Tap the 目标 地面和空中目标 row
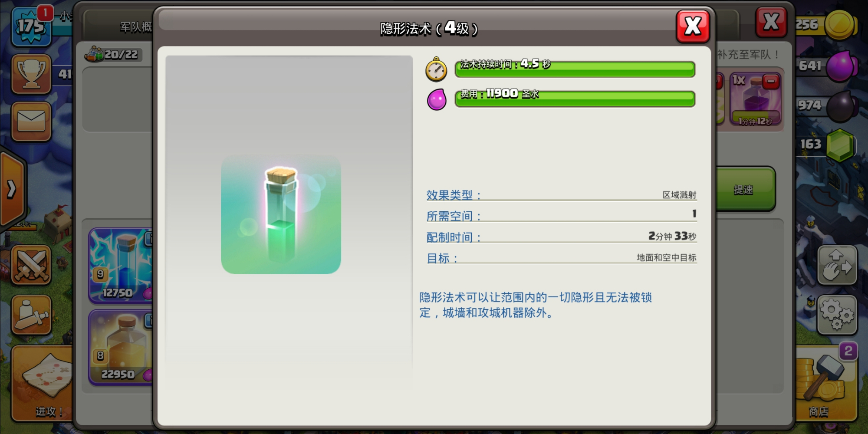Viewport: 868px width, 434px height. (x=562, y=258)
